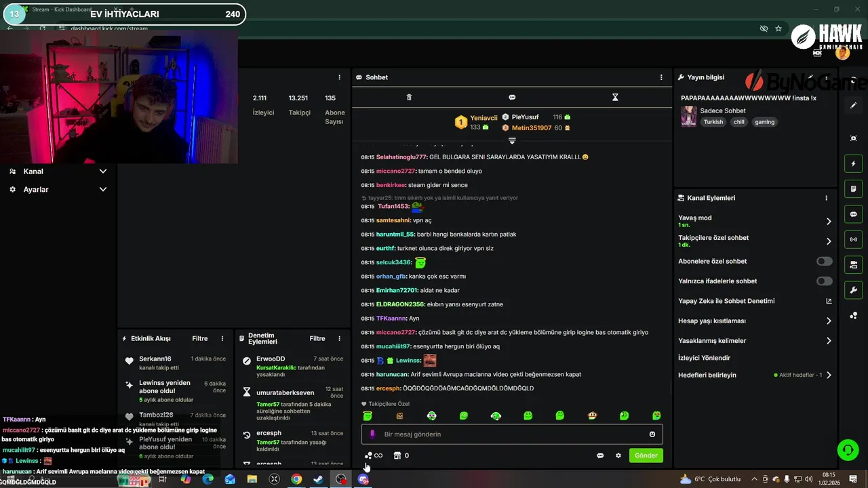
Task: Open Filtre in Denetim Eylemleri
Action: (317, 338)
